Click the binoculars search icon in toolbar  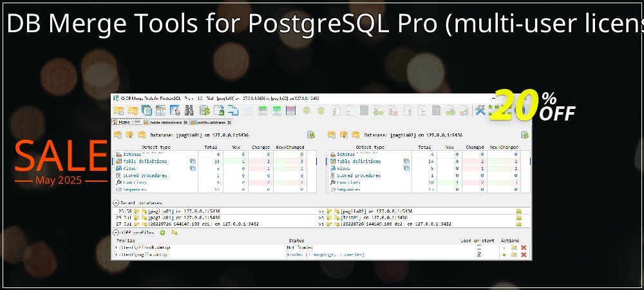(x=189, y=110)
